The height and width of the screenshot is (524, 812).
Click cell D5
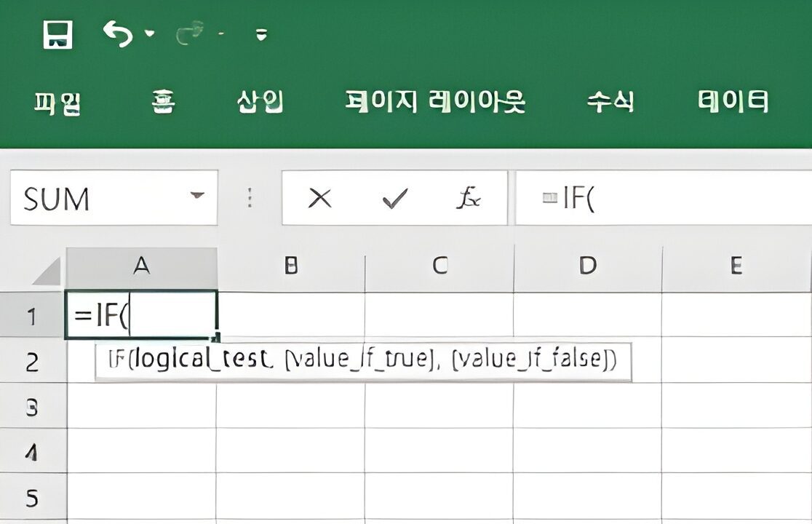click(588, 495)
